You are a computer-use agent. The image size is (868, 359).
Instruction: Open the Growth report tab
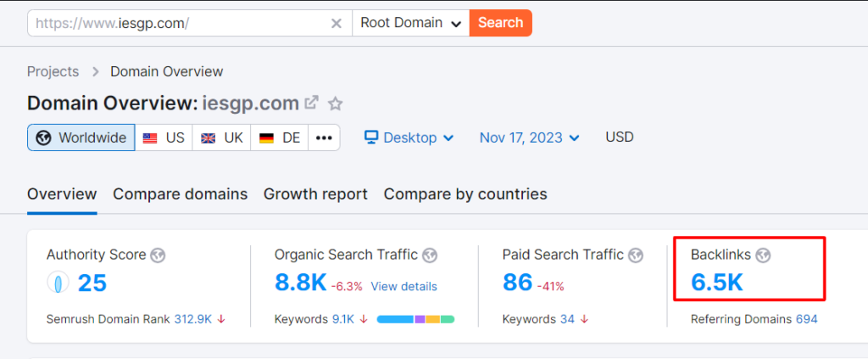coord(315,194)
